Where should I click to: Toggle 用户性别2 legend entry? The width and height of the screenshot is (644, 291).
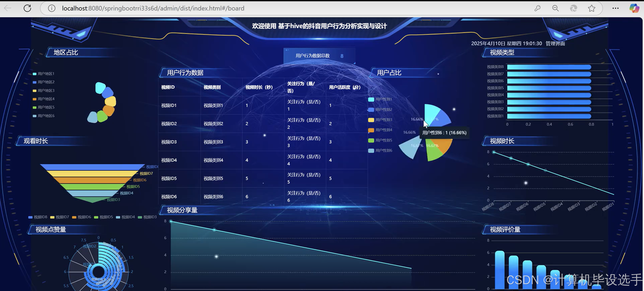380,109
